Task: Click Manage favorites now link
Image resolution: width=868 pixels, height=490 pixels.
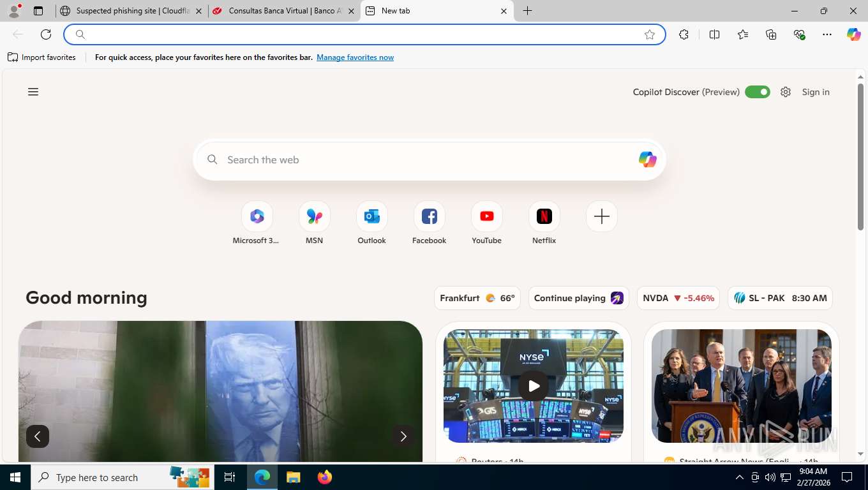Action: (355, 57)
